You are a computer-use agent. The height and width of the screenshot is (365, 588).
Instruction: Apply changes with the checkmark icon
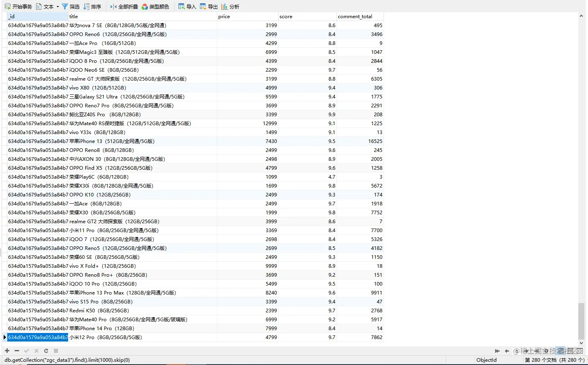[x=26, y=351]
